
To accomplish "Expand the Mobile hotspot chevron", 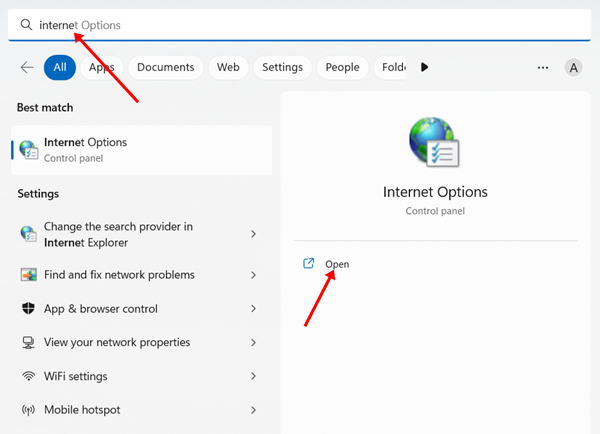I will coord(253,410).
